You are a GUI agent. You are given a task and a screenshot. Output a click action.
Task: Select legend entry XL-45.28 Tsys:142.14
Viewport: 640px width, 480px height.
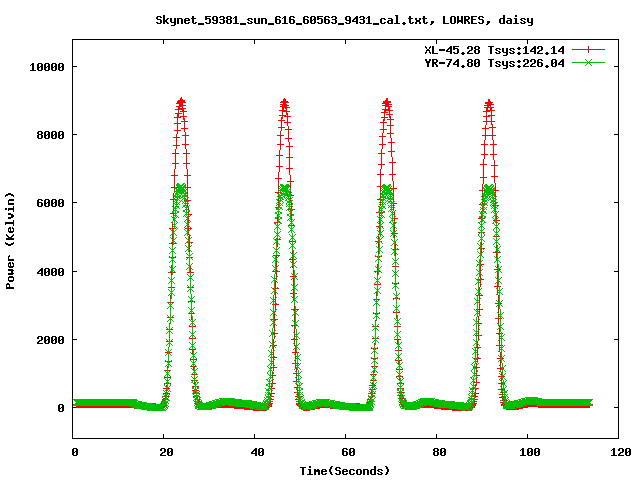point(494,50)
